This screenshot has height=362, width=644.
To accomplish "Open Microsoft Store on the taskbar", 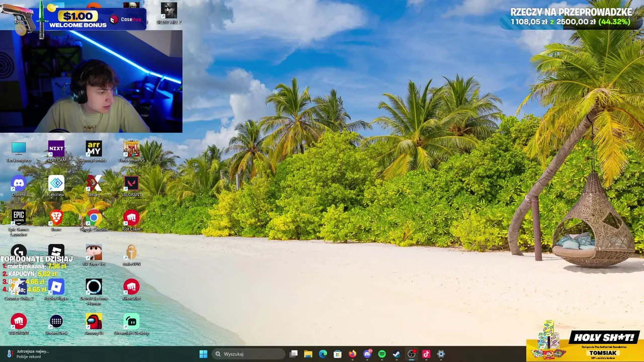I will [x=338, y=354].
